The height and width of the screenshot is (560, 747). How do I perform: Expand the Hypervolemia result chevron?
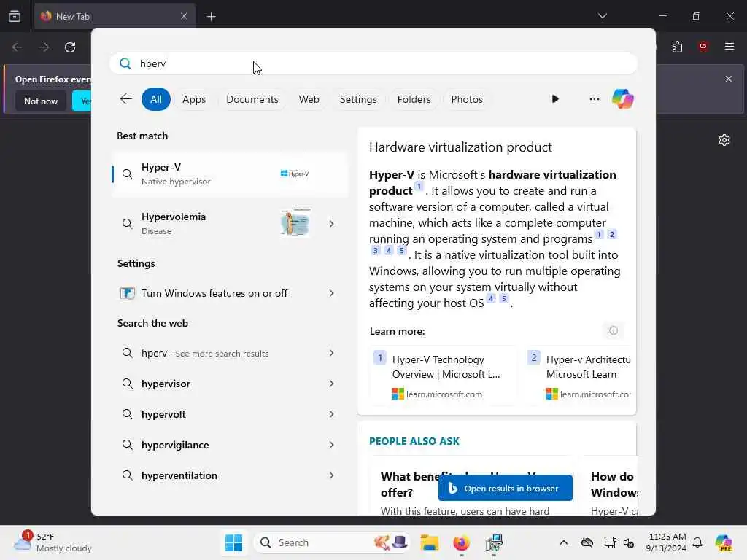(331, 223)
